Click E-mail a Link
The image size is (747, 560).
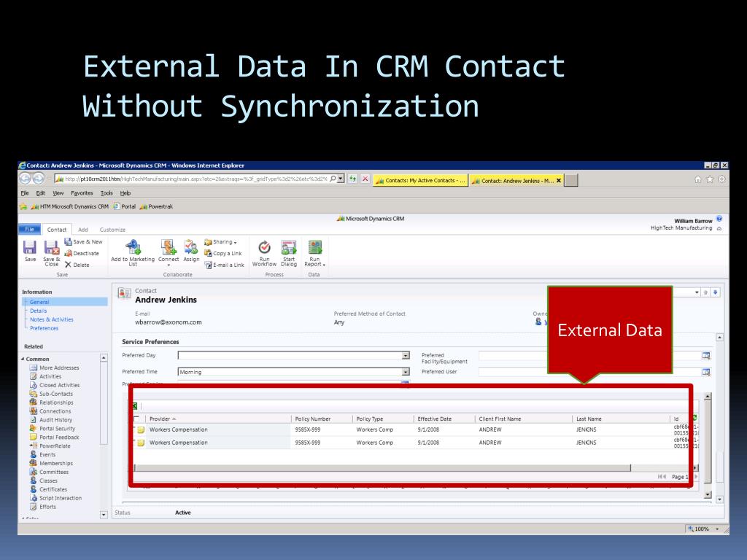(225, 265)
